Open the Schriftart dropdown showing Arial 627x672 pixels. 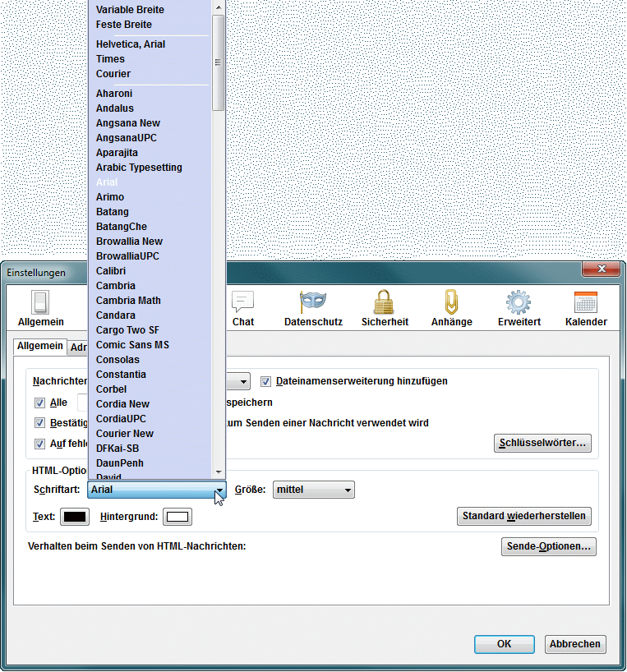[156, 490]
